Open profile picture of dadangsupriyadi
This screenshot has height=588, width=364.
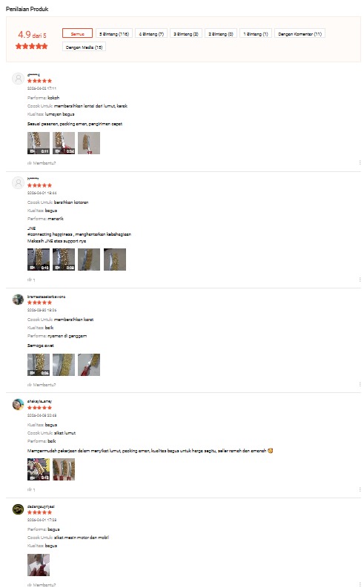[18, 509]
